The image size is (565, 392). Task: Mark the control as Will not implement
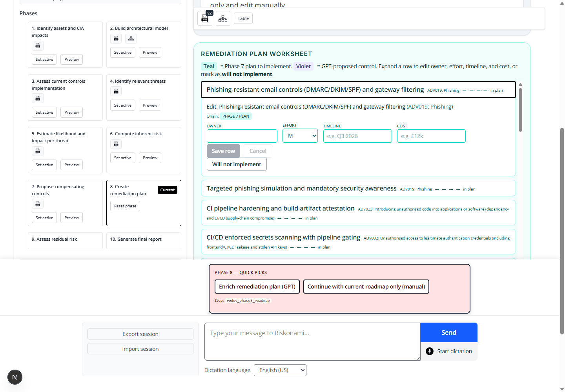tap(237, 164)
